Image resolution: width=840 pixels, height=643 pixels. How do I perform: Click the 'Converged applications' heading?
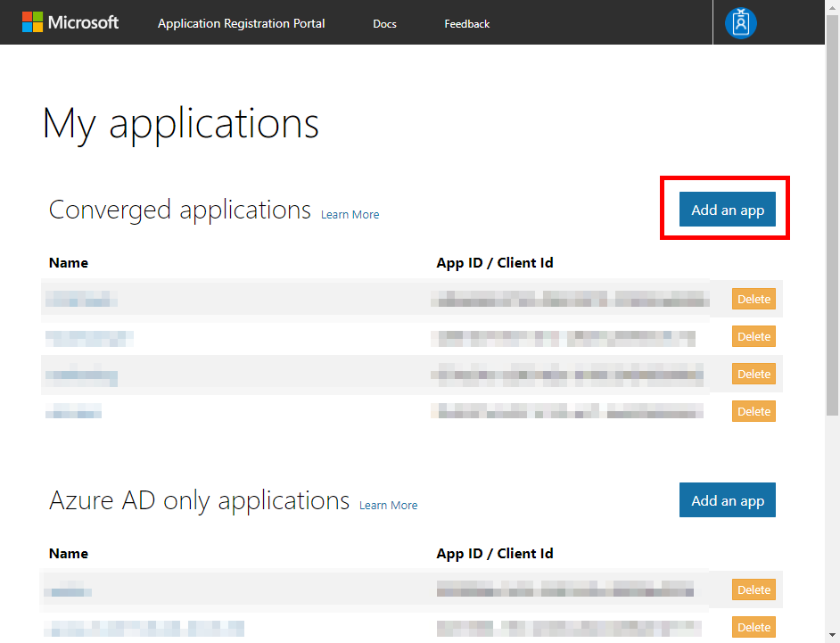pyautogui.click(x=180, y=210)
